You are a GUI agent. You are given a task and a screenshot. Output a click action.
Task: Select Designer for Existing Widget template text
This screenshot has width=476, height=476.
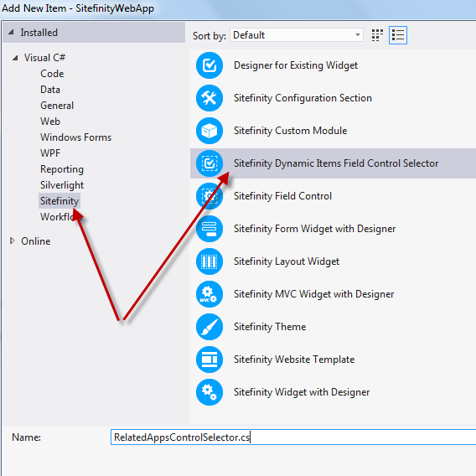(x=296, y=65)
